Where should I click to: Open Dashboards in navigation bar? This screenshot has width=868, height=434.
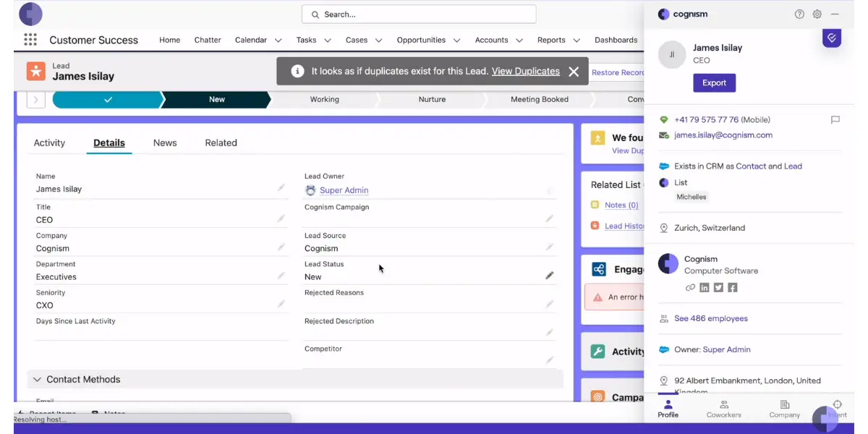tap(616, 40)
